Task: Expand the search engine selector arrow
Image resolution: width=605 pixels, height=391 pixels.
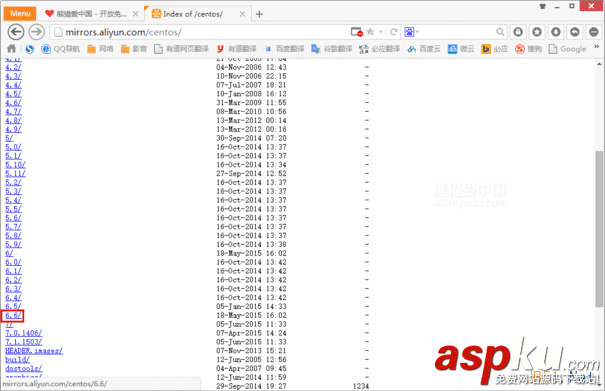Action: tap(417, 32)
